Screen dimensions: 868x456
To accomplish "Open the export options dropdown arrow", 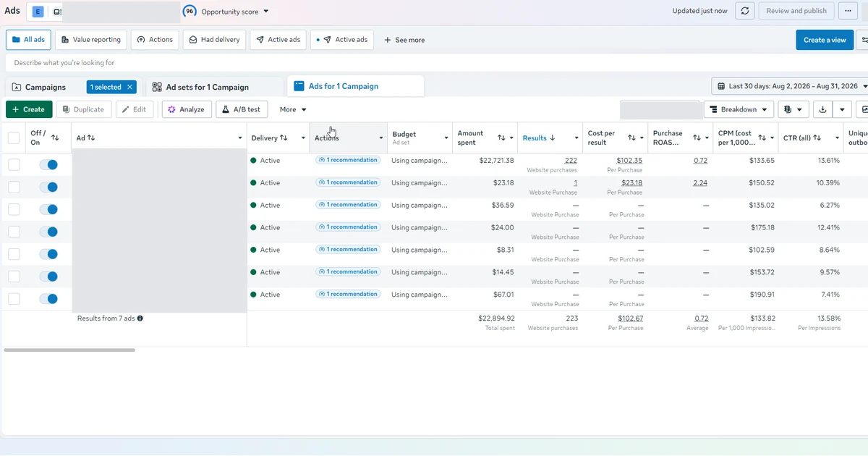I will pos(841,109).
